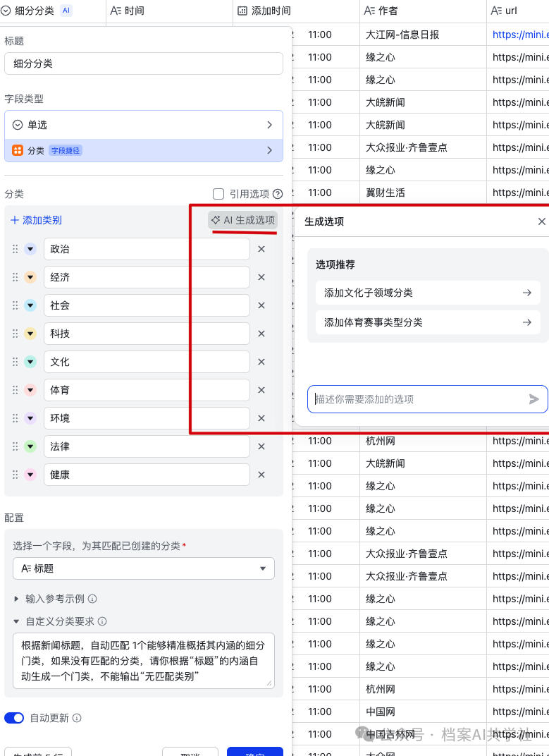This screenshot has width=549, height=756.
Task: Open color dropdown for 体育 option
Action: pos(30,390)
